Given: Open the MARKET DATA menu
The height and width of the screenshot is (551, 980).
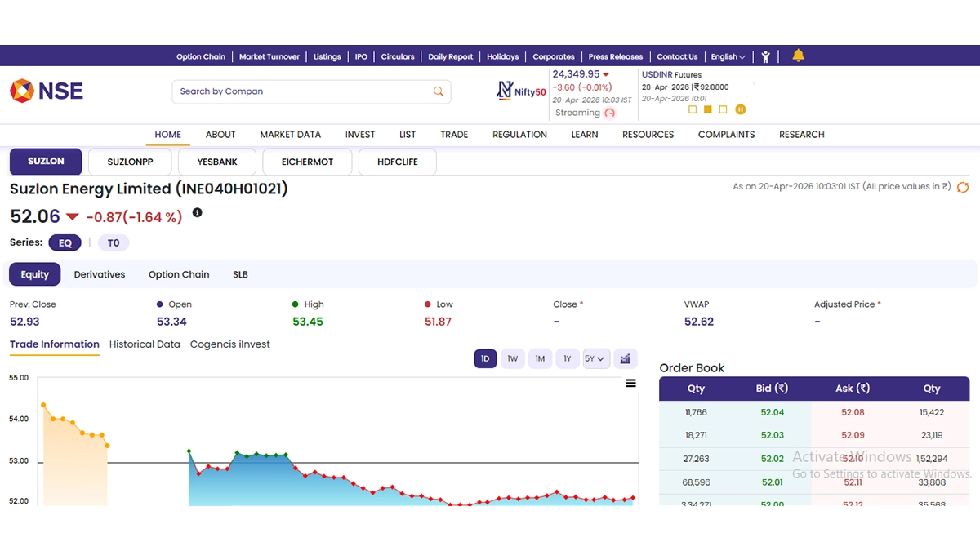Looking at the screenshot, I should [290, 135].
